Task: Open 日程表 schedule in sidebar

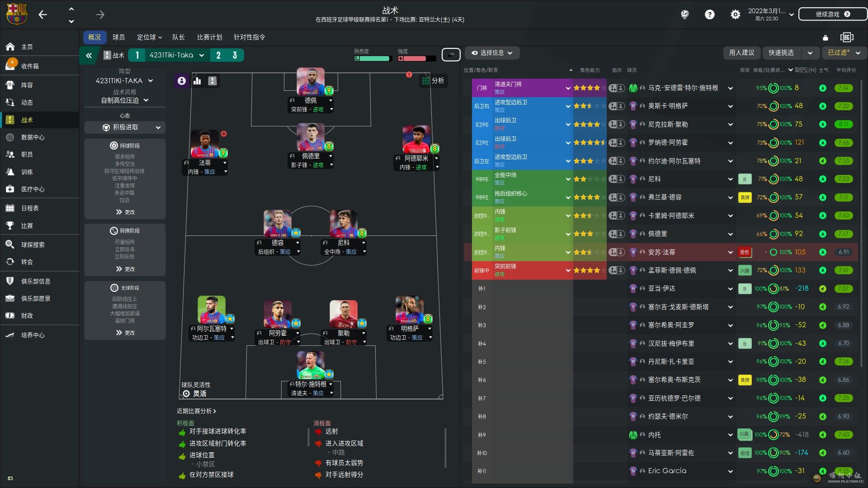Action: point(40,208)
